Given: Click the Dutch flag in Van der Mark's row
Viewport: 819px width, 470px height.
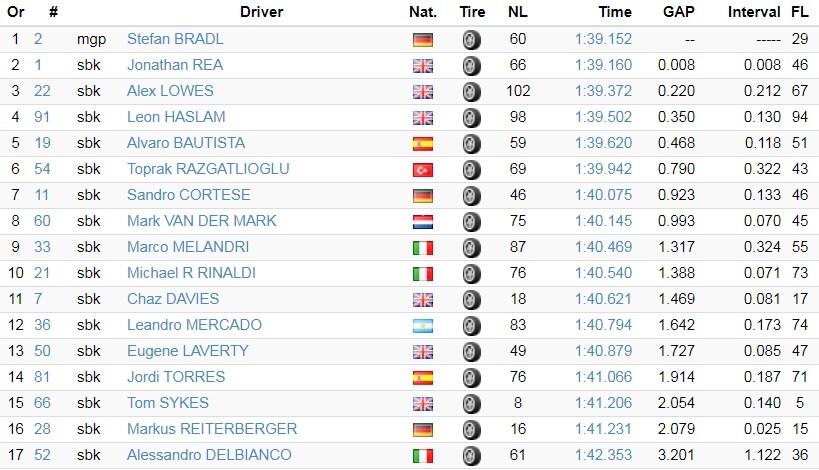Looking at the screenshot, I should [x=423, y=222].
